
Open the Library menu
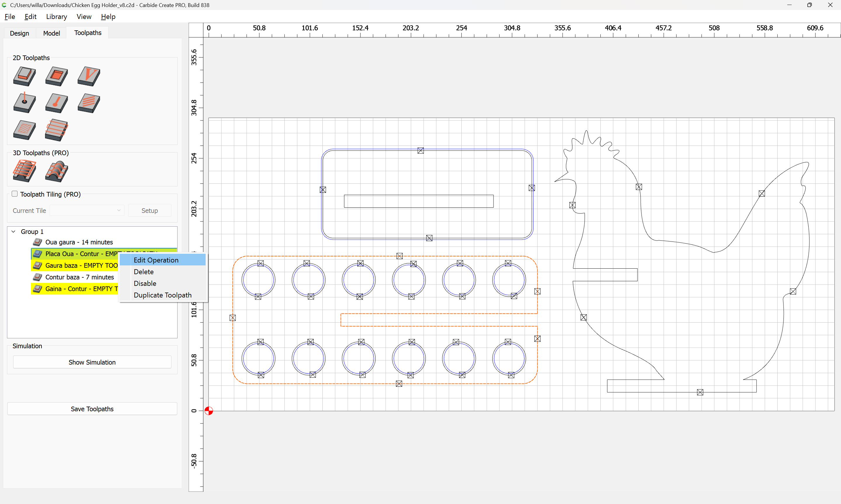pyautogui.click(x=56, y=17)
